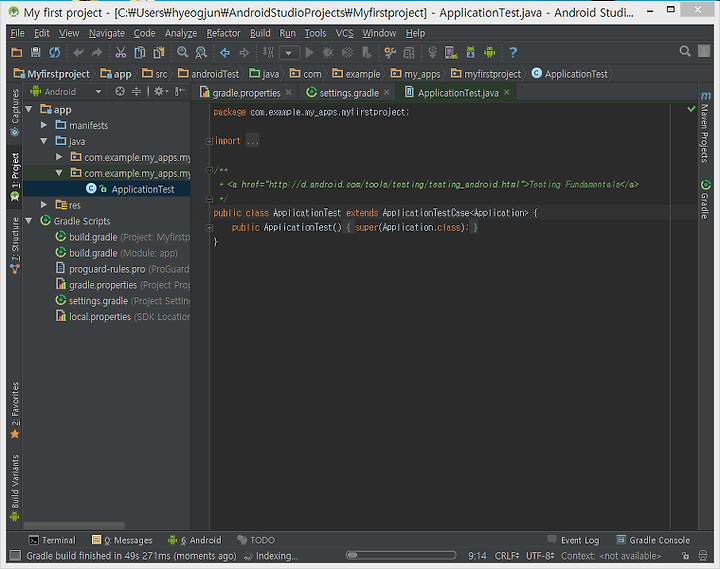Collapse the app module tree node
Screen dimensions: 720x569
tap(29, 109)
